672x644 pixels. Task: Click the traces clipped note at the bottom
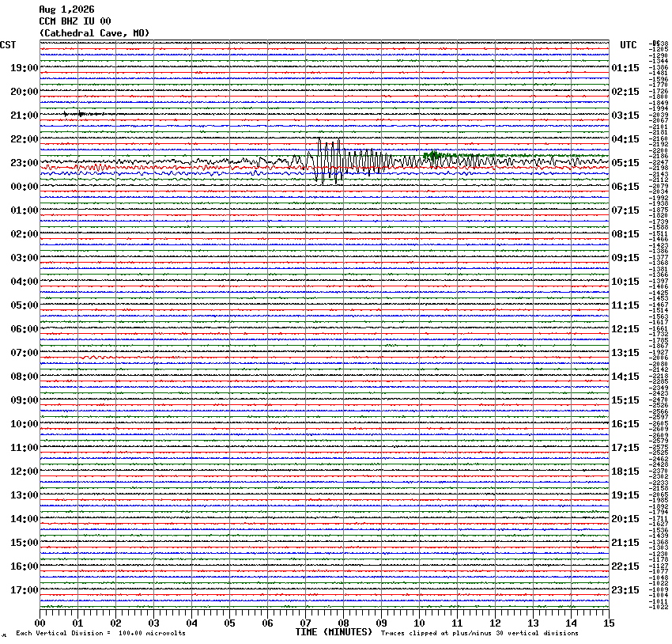(x=480, y=633)
